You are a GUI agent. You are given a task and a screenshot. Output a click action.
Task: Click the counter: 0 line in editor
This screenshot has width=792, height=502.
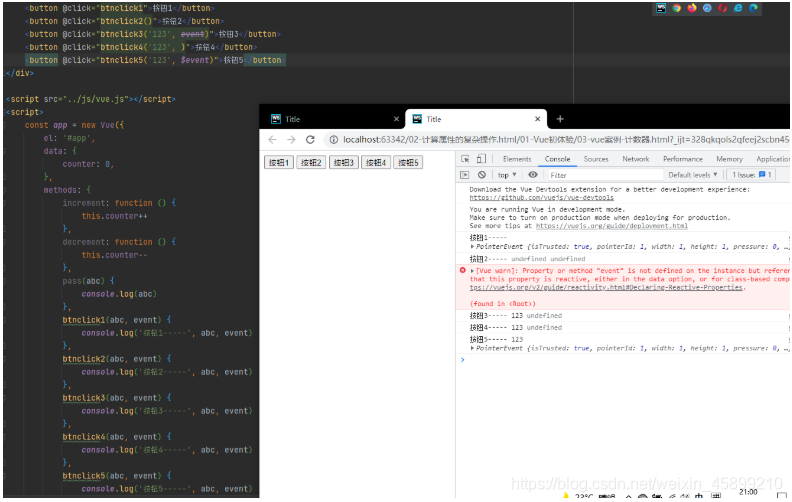[88, 164]
